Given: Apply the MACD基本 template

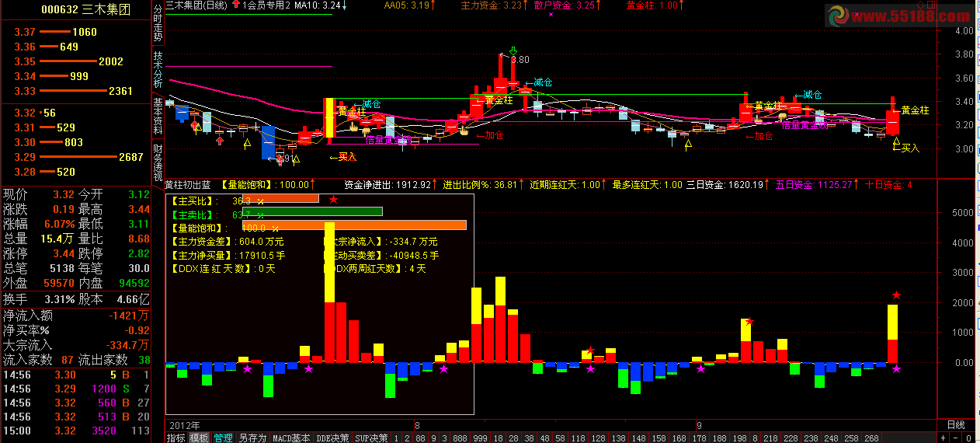Looking at the screenshot, I should pos(291,438).
